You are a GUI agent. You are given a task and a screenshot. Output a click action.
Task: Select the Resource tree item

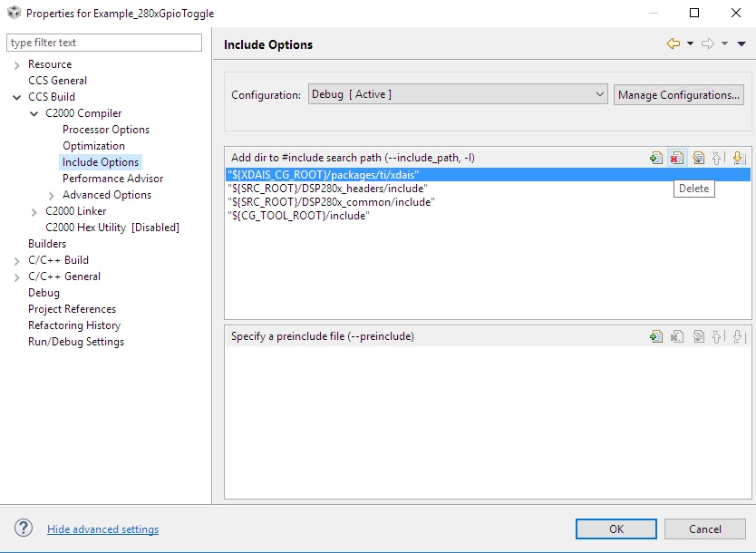click(50, 64)
